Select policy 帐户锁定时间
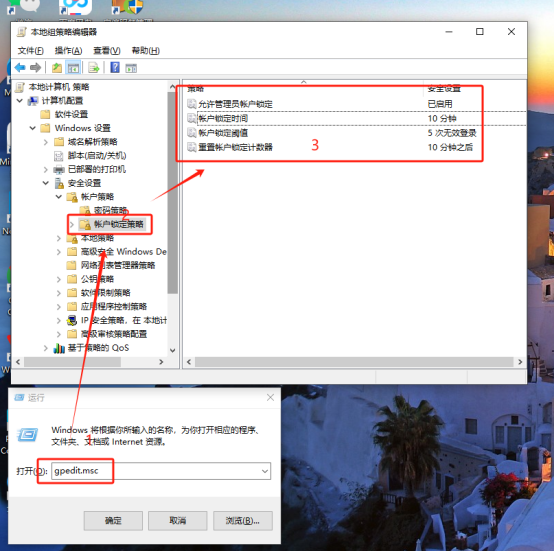554x551 pixels. [x=223, y=119]
